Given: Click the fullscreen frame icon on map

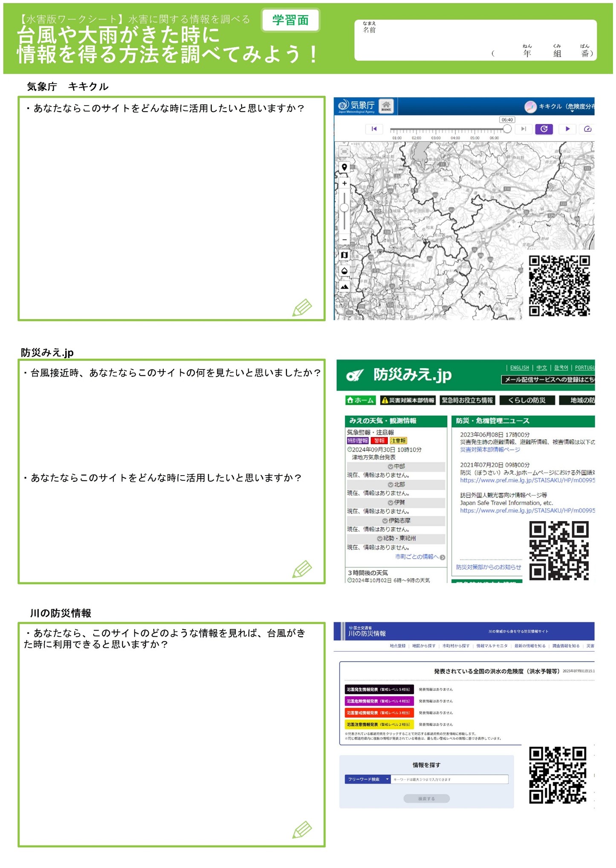Looking at the screenshot, I should (x=344, y=151).
